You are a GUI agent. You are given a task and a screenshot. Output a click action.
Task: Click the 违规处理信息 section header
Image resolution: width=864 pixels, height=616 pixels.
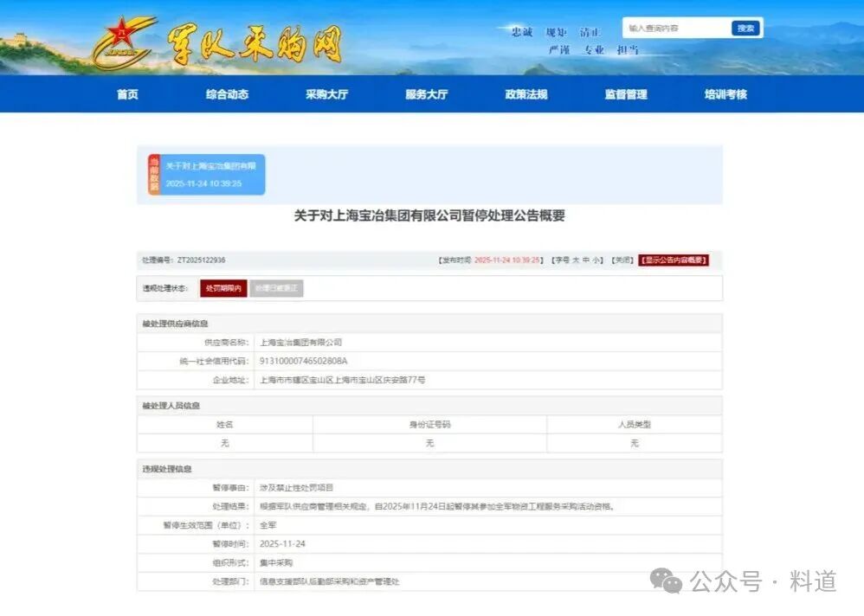pyautogui.click(x=167, y=469)
